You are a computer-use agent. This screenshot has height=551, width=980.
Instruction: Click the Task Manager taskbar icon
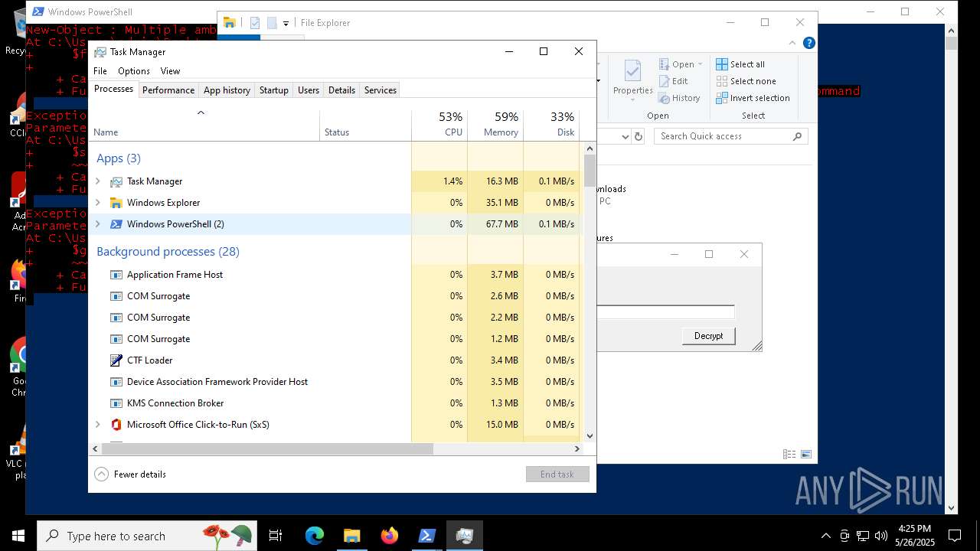[x=465, y=536]
